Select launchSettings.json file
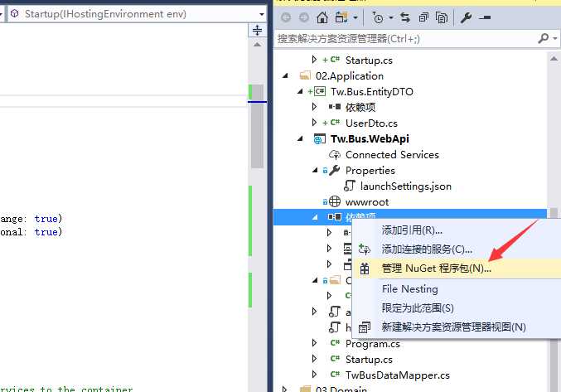The image size is (561, 392). pyautogui.click(x=406, y=186)
